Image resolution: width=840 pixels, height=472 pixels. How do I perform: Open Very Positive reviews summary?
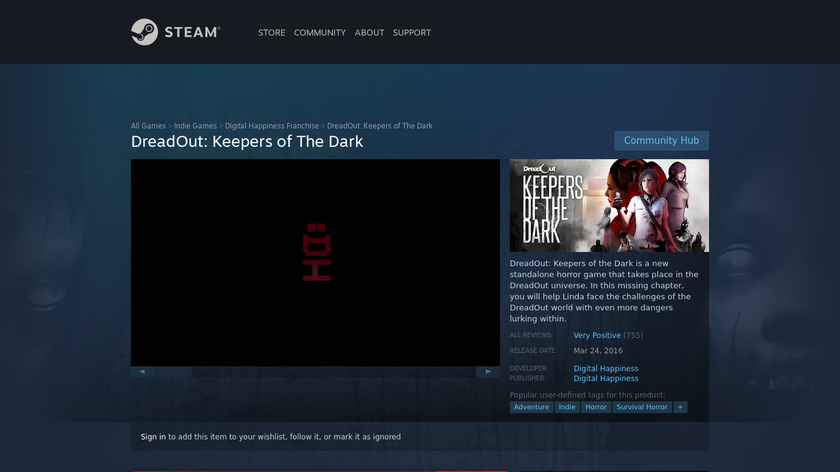597,335
